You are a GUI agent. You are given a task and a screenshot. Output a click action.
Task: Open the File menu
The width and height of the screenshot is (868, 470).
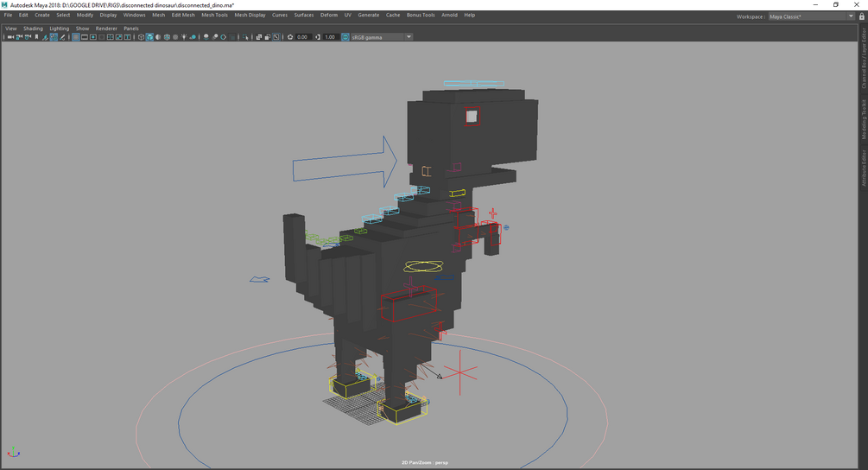click(9, 15)
